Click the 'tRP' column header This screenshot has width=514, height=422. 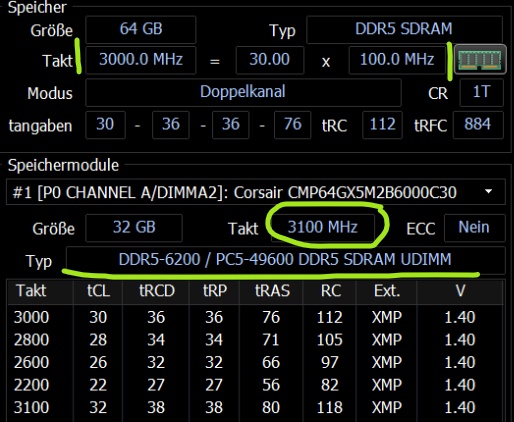click(215, 291)
